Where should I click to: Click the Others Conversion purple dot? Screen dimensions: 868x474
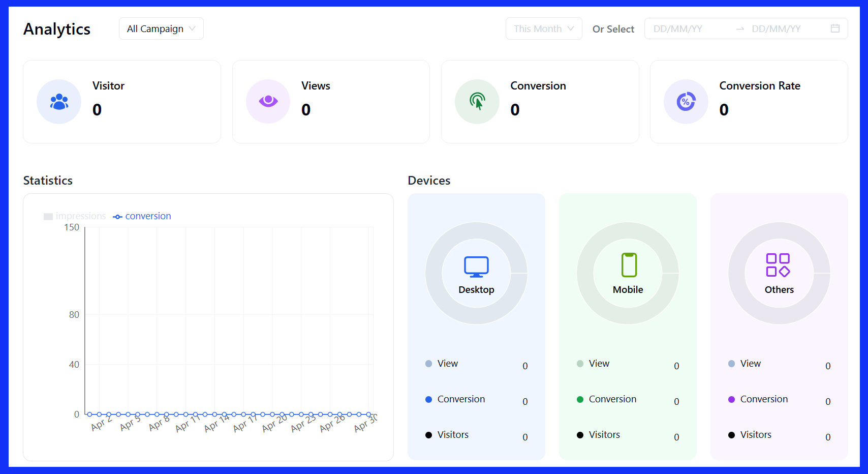click(731, 399)
